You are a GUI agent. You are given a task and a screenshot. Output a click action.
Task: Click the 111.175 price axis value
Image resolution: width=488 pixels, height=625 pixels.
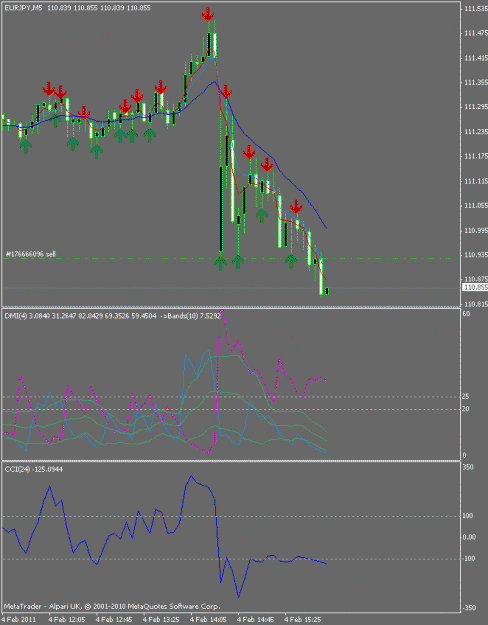click(x=476, y=156)
